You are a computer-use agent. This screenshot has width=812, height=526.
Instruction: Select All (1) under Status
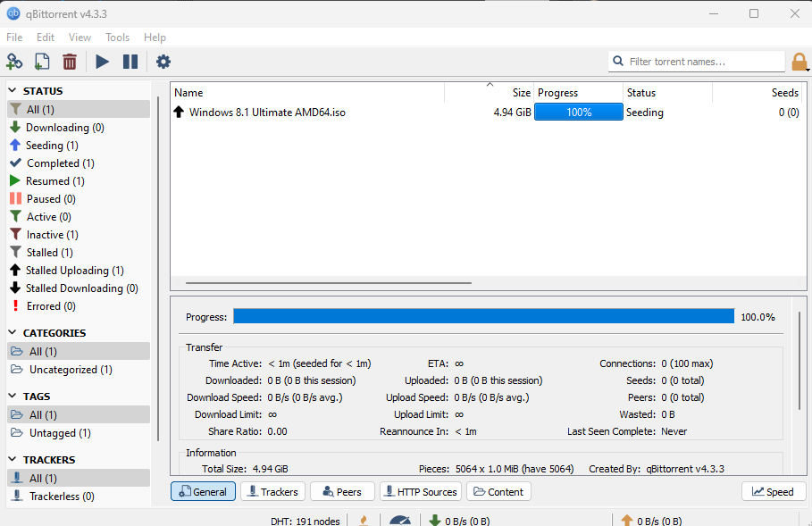coord(79,109)
